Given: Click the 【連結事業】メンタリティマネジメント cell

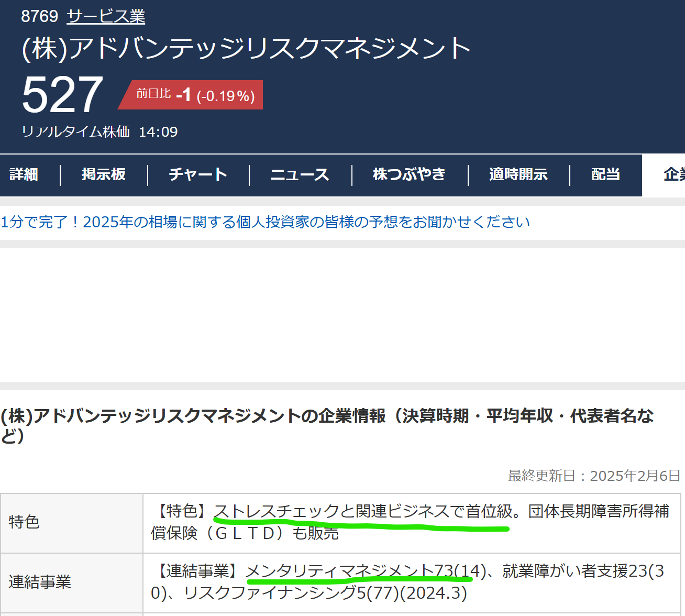Looking at the screenshot, I should point(412,582).
